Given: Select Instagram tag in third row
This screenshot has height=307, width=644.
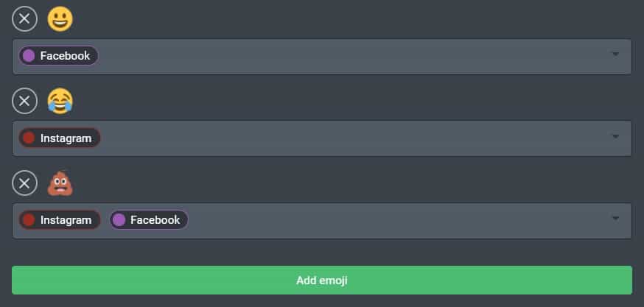Looking at the screenshot, I should point(66,220).
